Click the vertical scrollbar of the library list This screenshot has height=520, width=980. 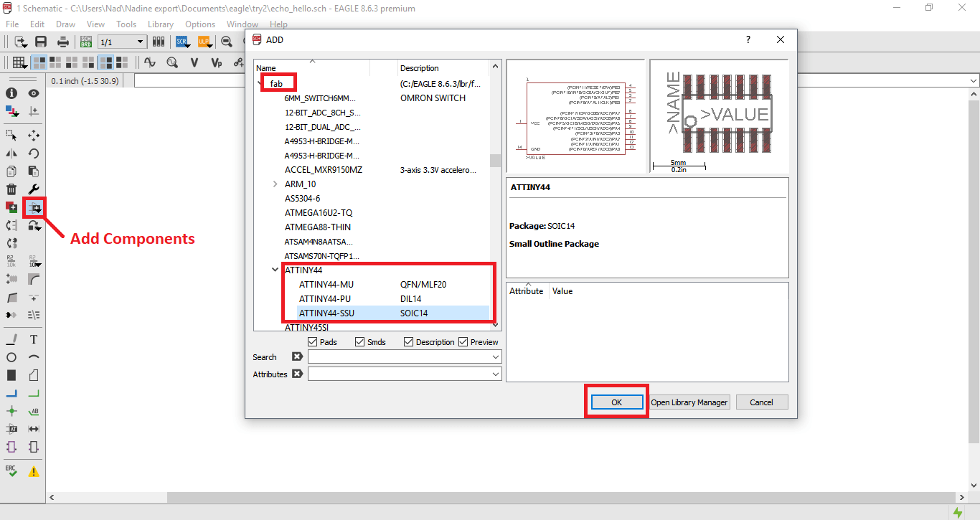click(x=495, y=195)
